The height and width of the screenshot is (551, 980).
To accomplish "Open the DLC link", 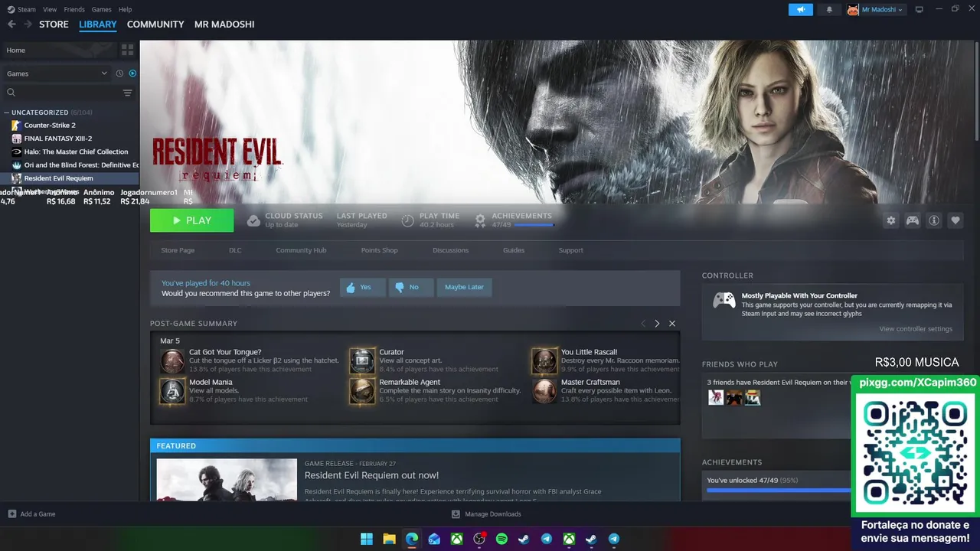I will click(235, 250).
